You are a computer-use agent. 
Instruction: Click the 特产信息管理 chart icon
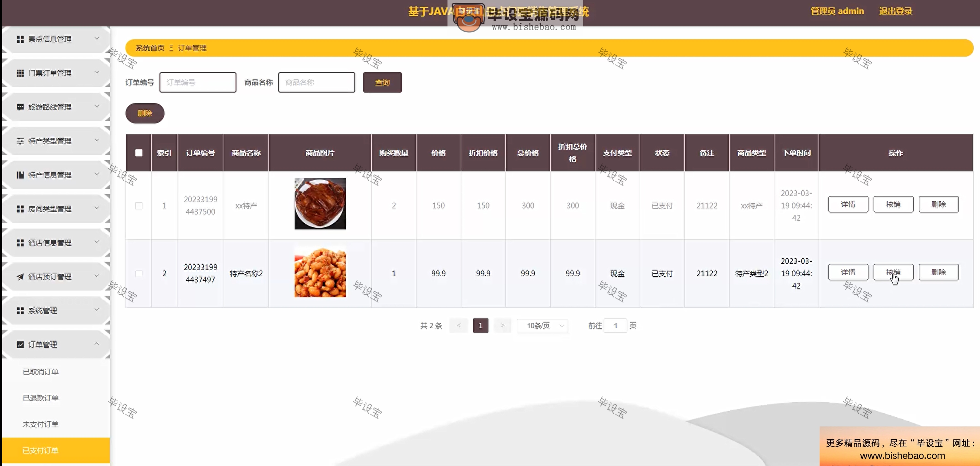[x=20, y=174]
